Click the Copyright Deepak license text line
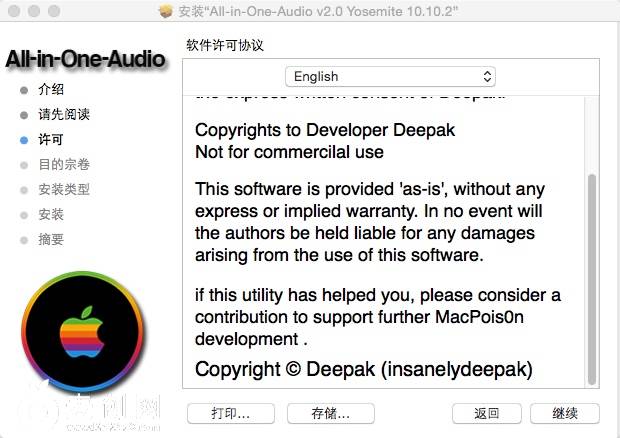This screenshot has height=438, width=620. (364, 369)
